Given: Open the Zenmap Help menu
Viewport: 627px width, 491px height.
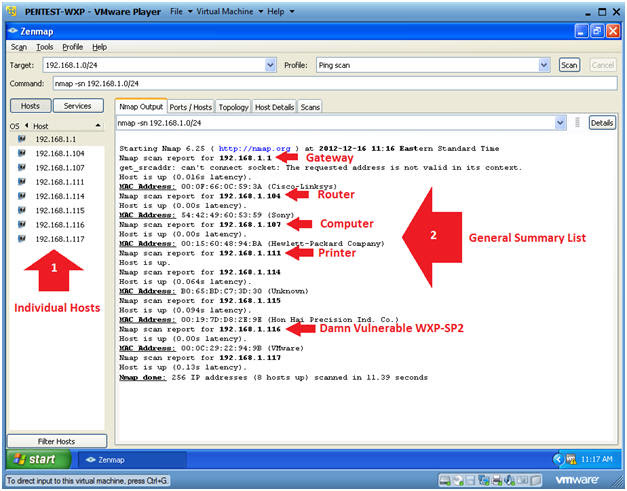Looking at the screenshot, I should point(100,47).
